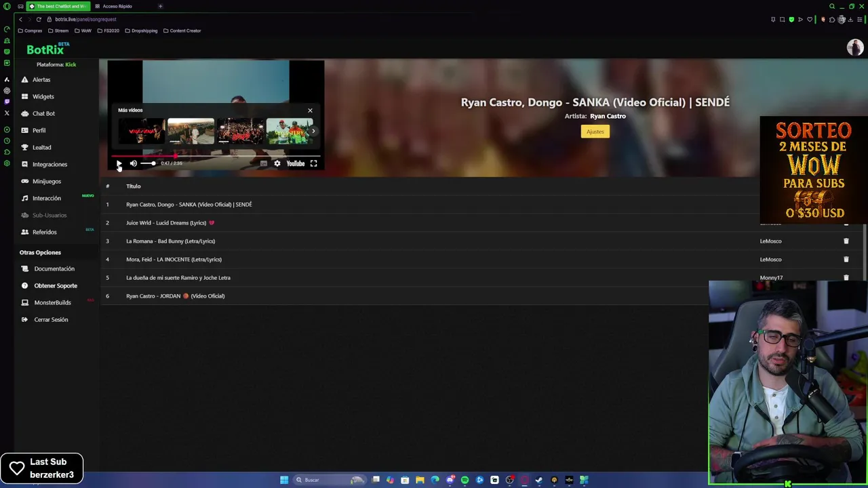Open Chat Bot in the sidebar
Viewport: 868px width, 488px height.
(x=43, y=113)
